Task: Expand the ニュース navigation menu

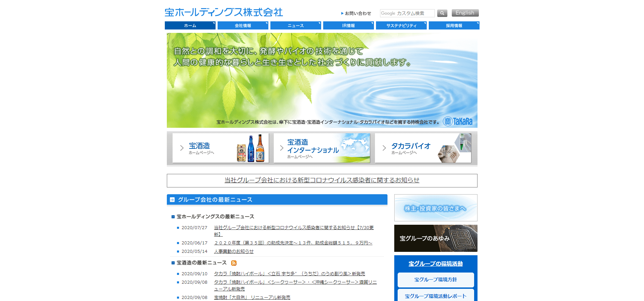Action: click(x=295, y=26)
